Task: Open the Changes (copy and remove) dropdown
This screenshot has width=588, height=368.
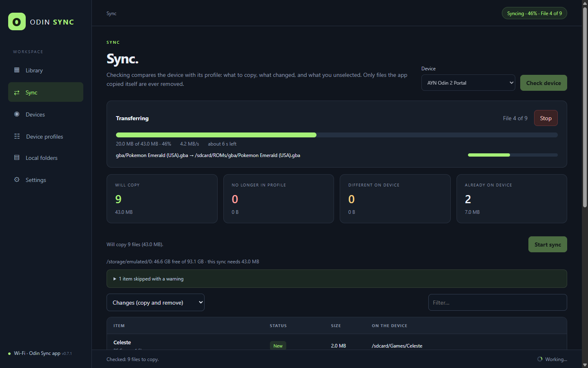Action: pos(156,303)
